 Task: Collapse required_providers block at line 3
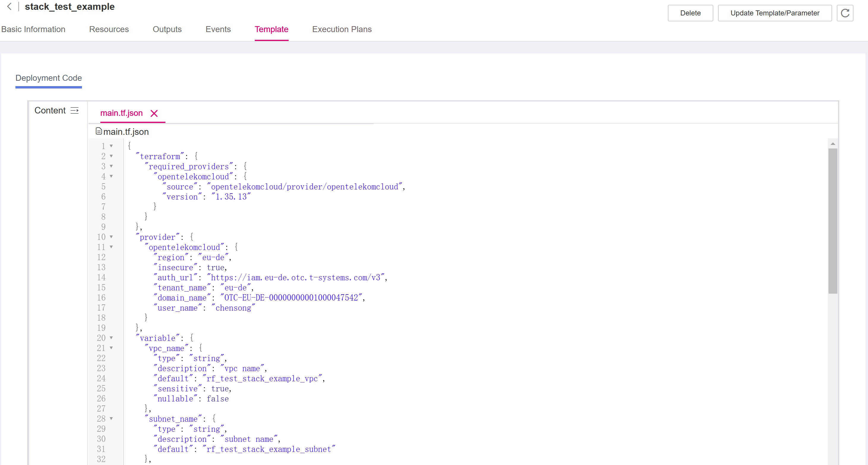pos(111,166)
